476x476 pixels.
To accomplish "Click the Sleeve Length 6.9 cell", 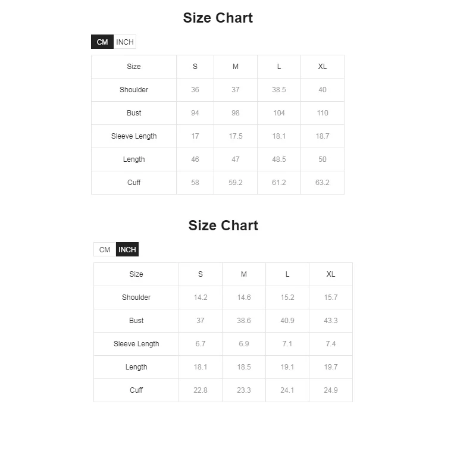I will tap(244, 344).
